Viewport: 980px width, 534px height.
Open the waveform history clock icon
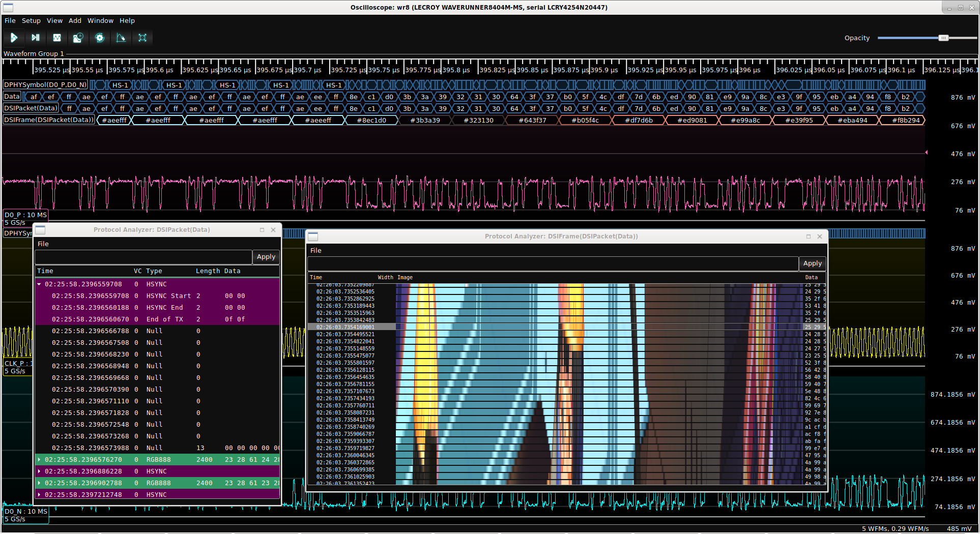coord(78,38)
